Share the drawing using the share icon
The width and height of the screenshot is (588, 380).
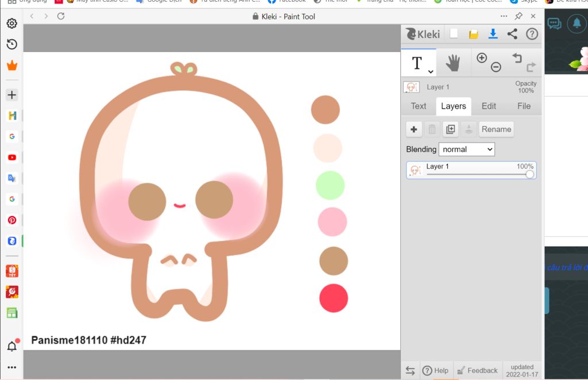(512, 34)
